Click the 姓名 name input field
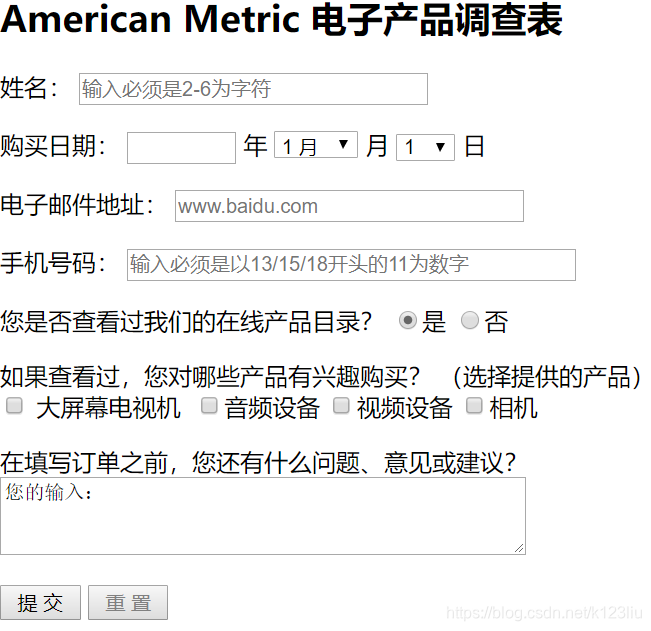 point(253,89)
